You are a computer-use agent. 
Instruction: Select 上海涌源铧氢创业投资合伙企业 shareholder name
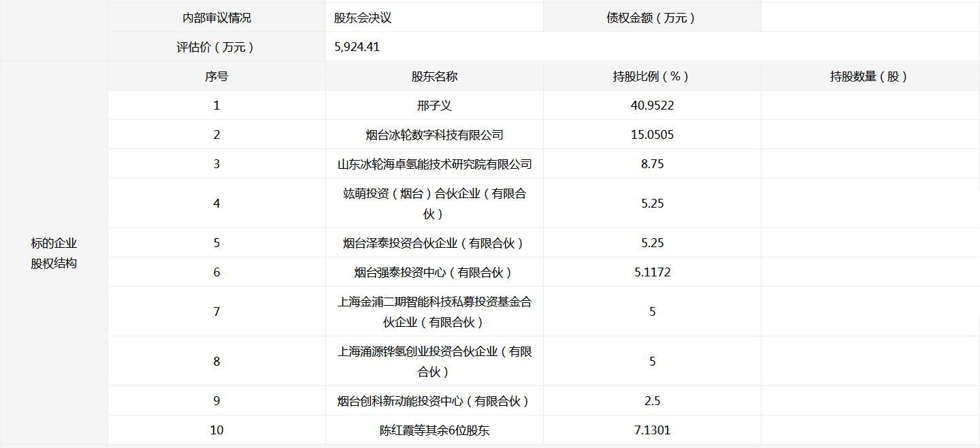434,362
